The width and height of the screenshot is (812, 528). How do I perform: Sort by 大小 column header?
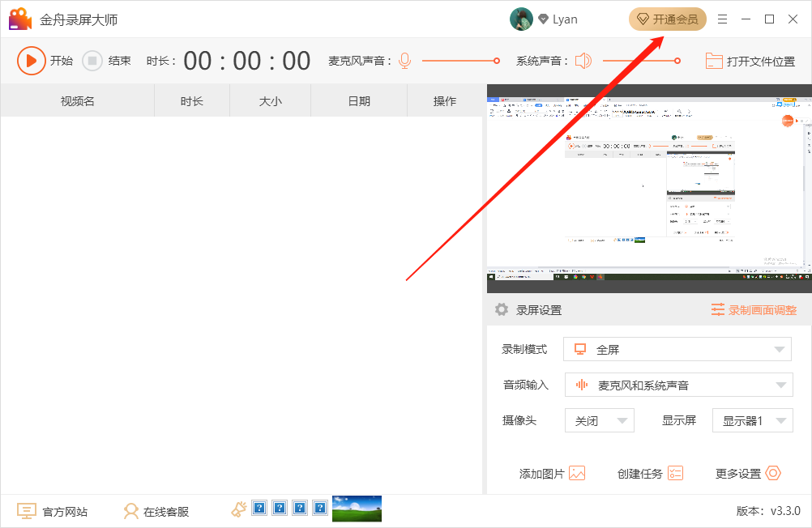tap(271, 101)
